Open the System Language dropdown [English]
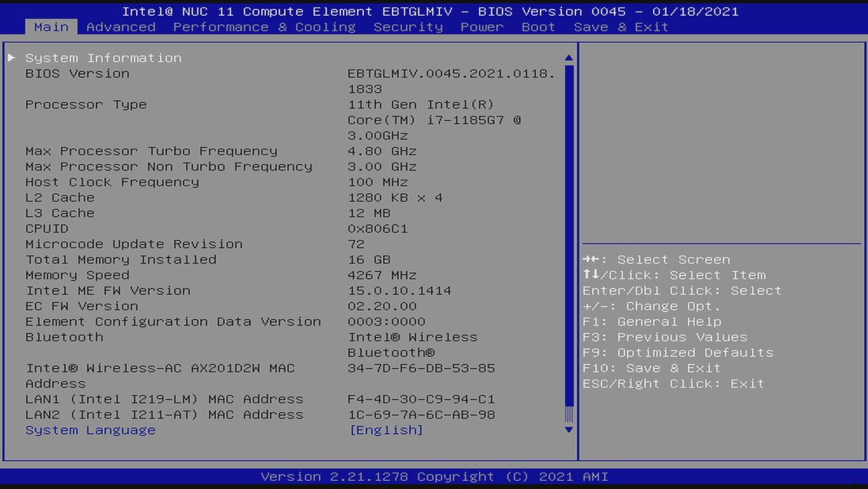 [x=386, y=430]
